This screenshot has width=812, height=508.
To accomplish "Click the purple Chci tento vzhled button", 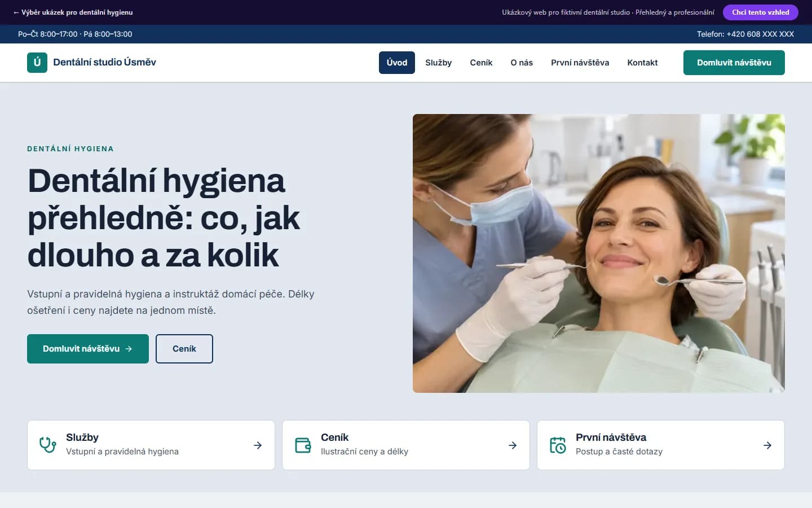I will [761, 12].
